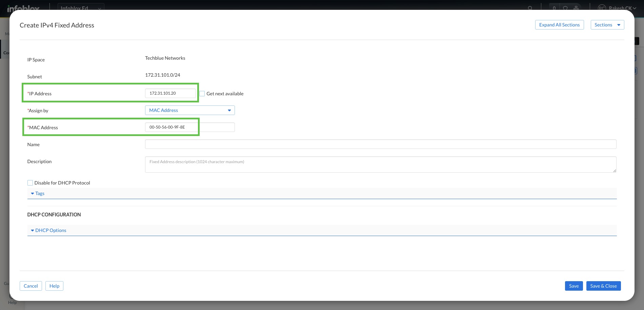Viewport: 644px width, 310px height.
Task: Click the Tags disclosure triangle icon
Action: click(33, 193)
